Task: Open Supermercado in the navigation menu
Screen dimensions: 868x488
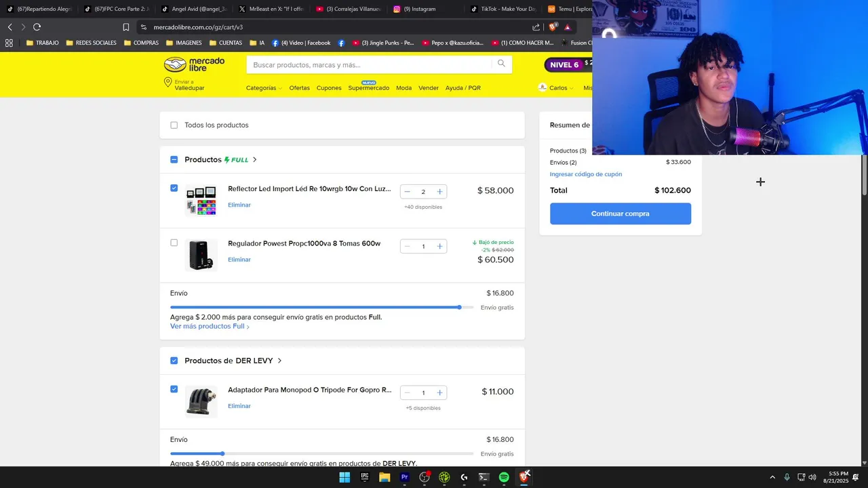Action: [x=368, y=88]
